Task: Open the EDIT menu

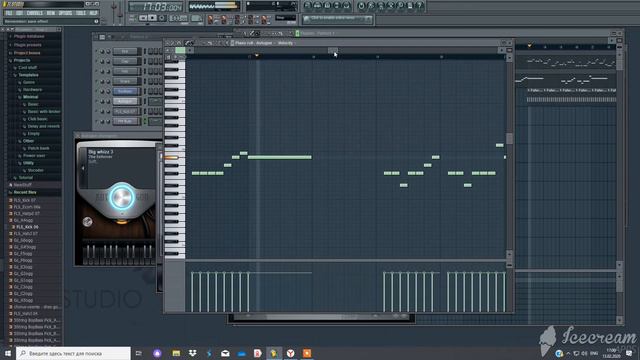Action: point(19,13)
